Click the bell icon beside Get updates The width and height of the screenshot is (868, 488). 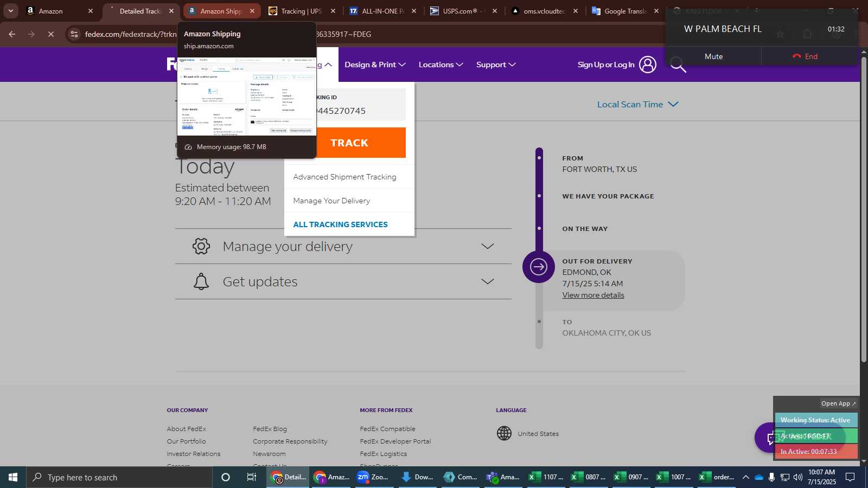[x=201, y=281]
